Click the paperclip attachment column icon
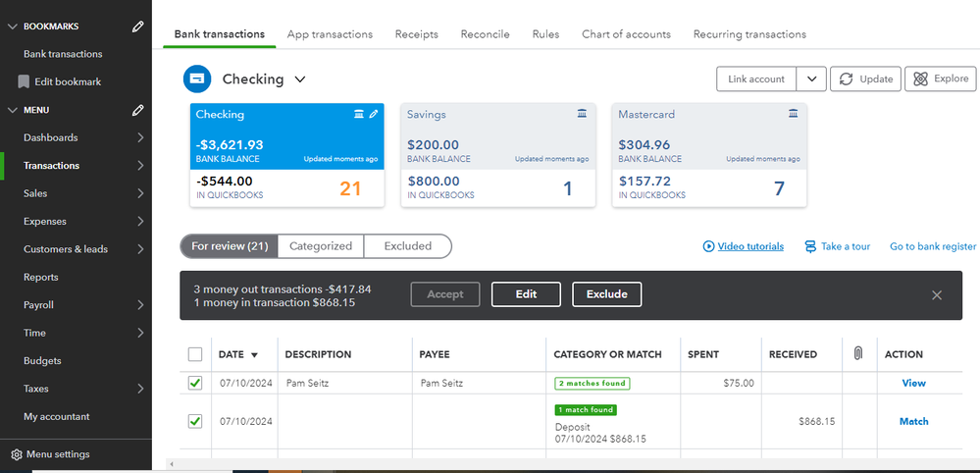This screenshot has width=980, height=473. (x=857, y=353)
